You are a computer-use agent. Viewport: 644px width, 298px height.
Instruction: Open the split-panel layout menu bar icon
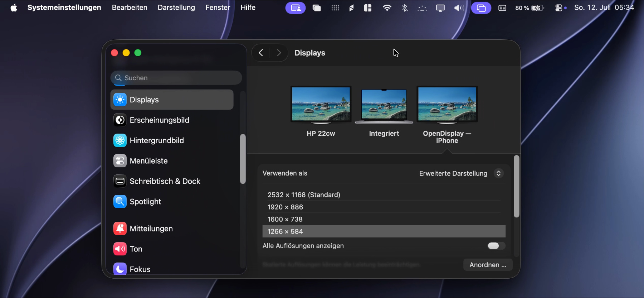point(368,8)
